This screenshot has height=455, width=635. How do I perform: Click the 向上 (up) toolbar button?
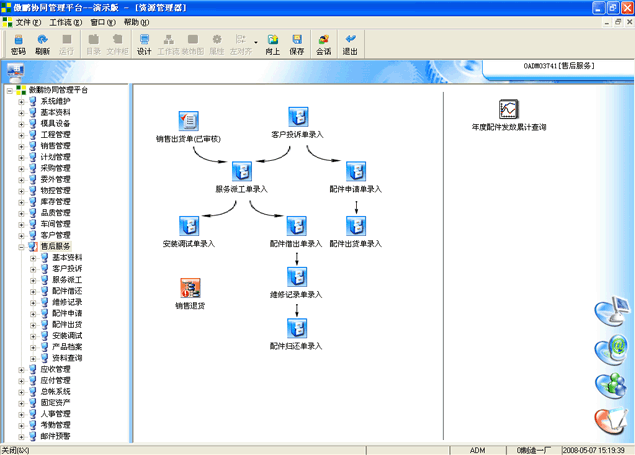coord(272,44)
